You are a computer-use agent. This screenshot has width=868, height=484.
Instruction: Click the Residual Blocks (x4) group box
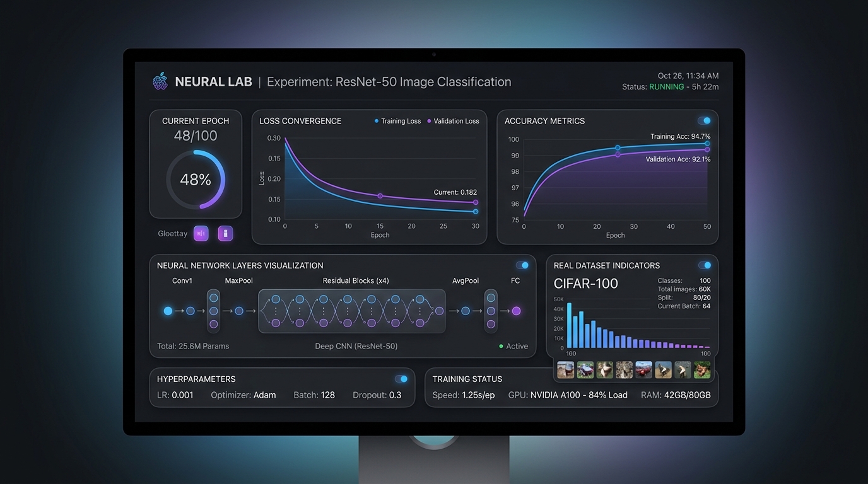pos(352,311)
